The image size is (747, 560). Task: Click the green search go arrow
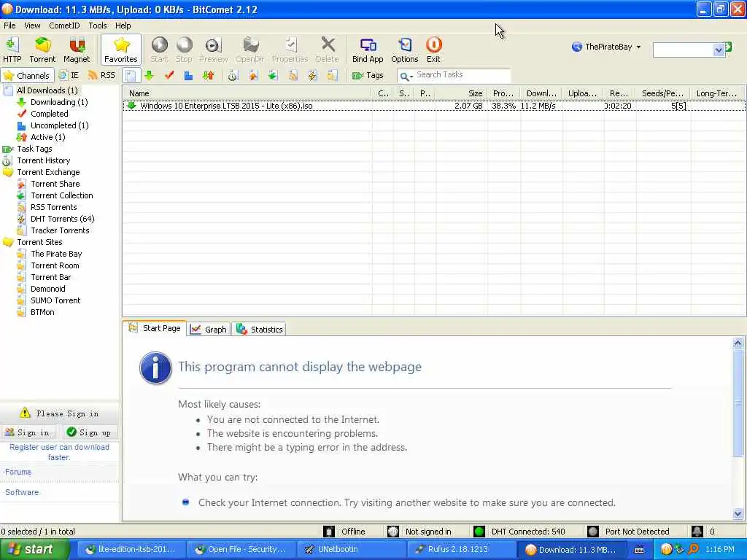(729, 47)
